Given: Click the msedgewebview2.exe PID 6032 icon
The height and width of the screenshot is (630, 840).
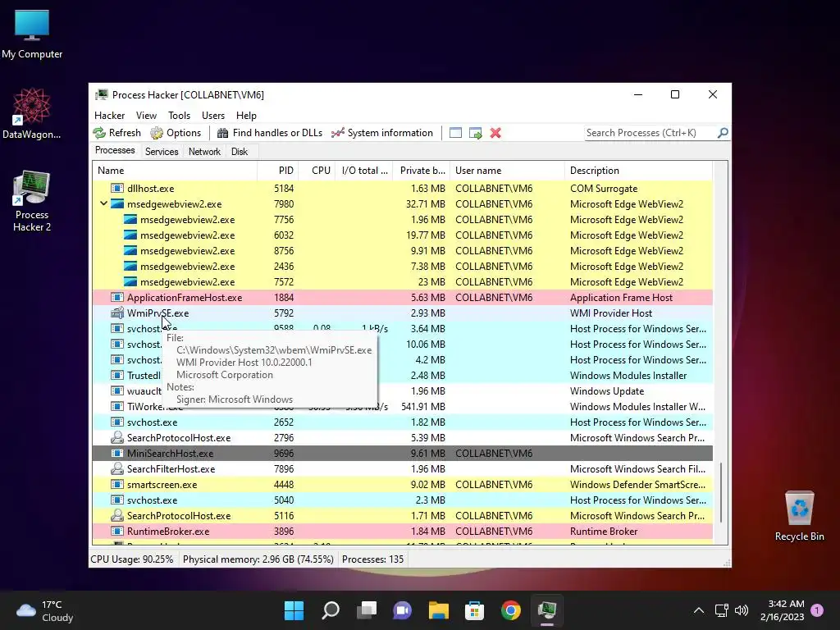Looking at the screenshot, I should coord(130,235).
